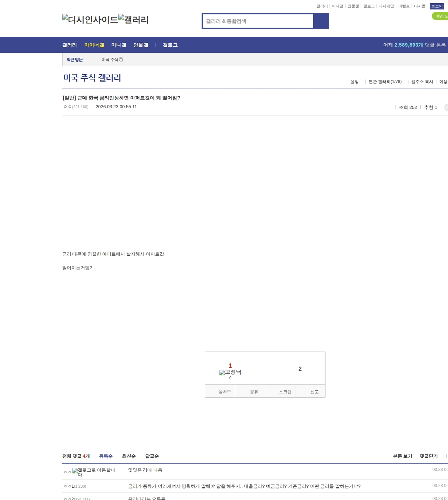Image resolution: width=448 pixels, height=500 pixels.
Task: Sort comments by 최신순
Action: (129, 456)
